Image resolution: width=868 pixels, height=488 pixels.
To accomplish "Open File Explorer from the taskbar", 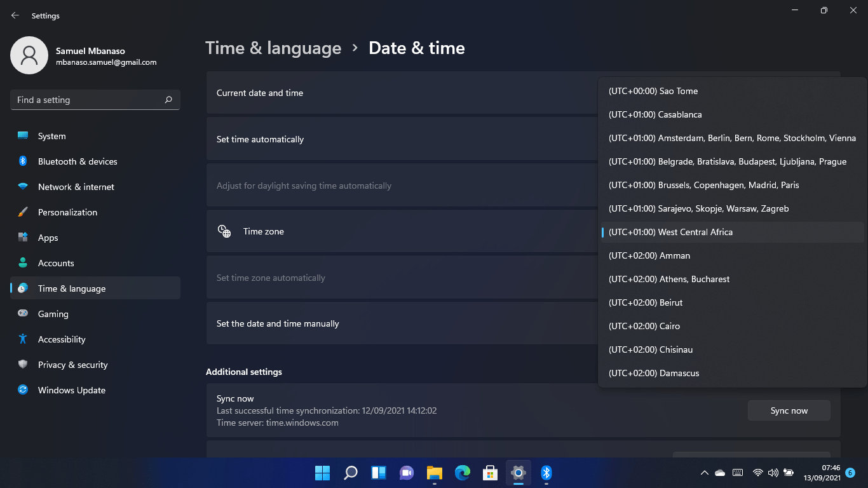I will point(434,473).
